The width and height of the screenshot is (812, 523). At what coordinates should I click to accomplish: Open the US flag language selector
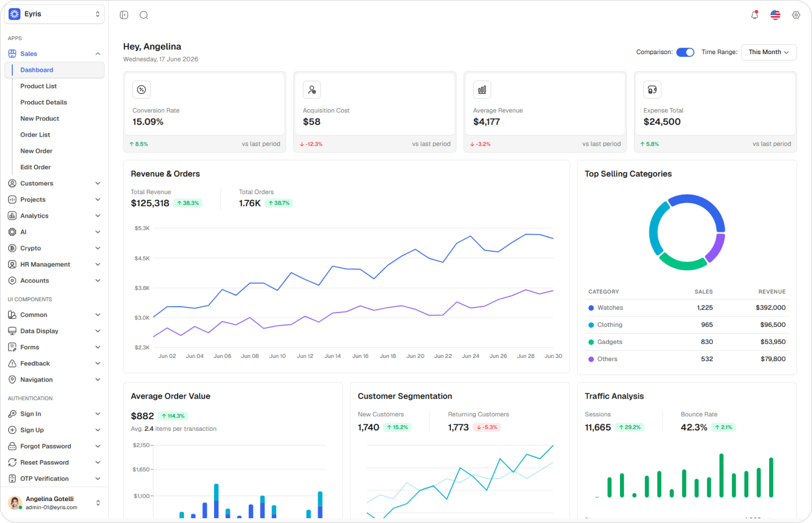pos(776,15)
